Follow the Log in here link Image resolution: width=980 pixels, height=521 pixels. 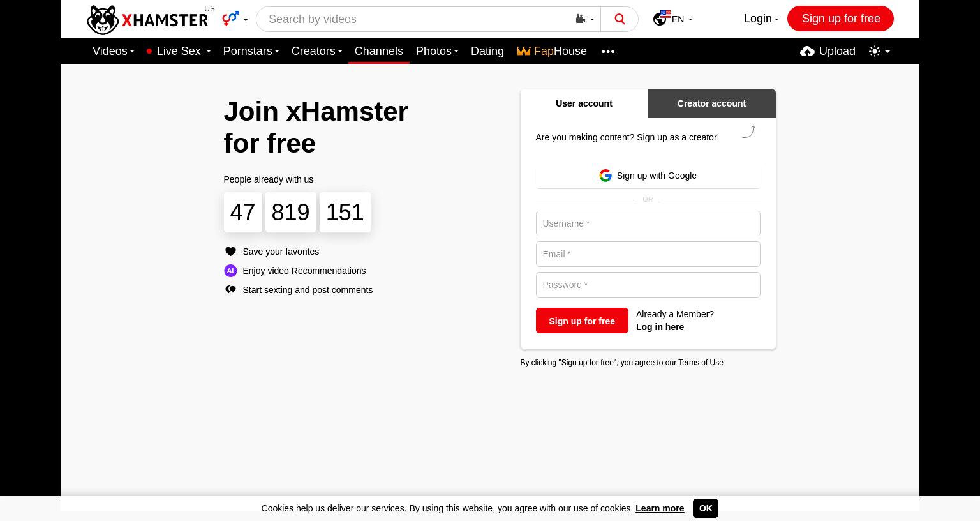coord(660,327)
